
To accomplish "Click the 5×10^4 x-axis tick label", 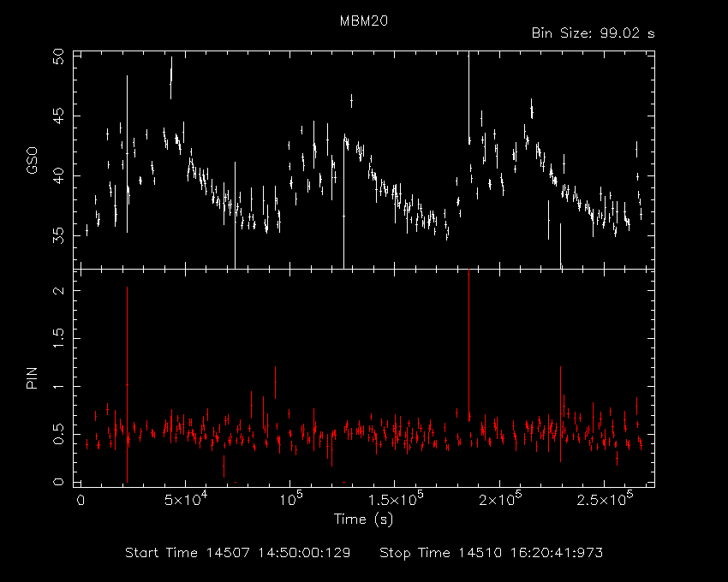I will 185,498.
